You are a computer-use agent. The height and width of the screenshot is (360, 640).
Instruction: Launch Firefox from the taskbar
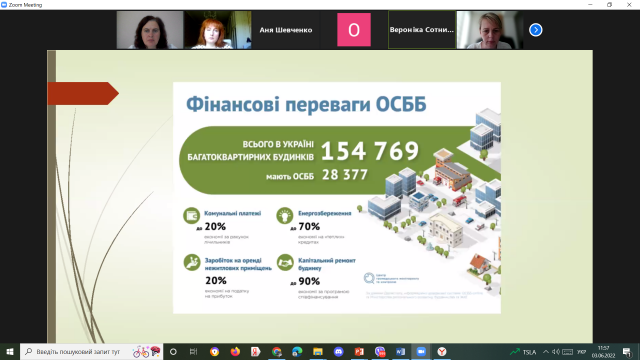point(235,351)
